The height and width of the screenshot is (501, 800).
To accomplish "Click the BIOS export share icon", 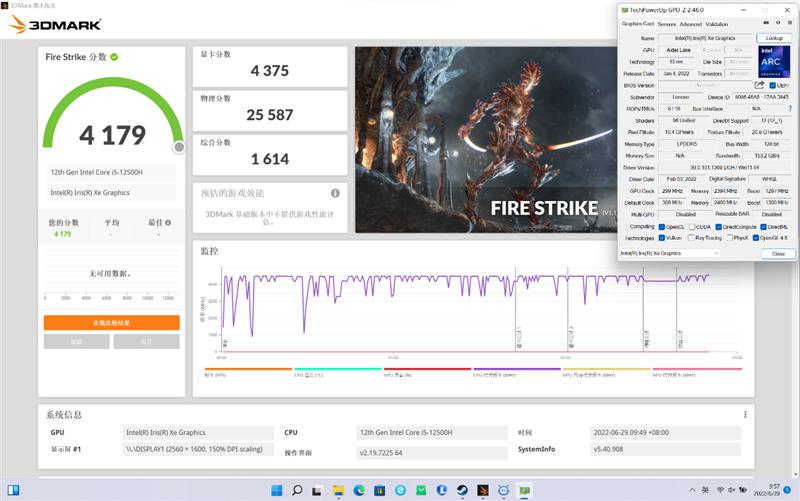I will tap(759, 85).
